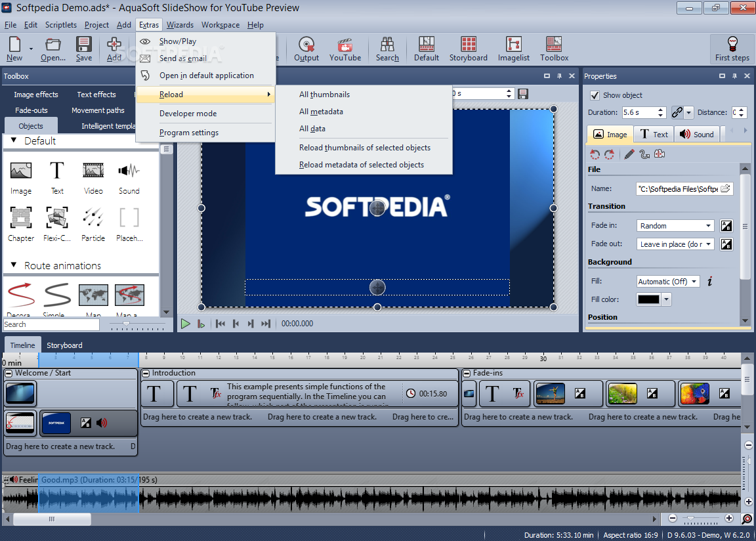Viewport: 756px width, 541px height.
Task: Open a project with the Open toolbar icon
Action: [x=53, y=49]
